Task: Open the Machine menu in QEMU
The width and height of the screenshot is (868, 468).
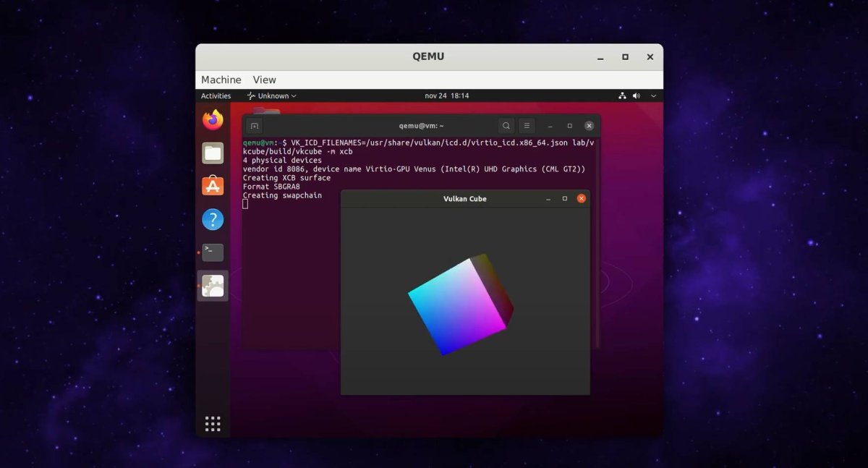Action: click(x=221, y=80)
